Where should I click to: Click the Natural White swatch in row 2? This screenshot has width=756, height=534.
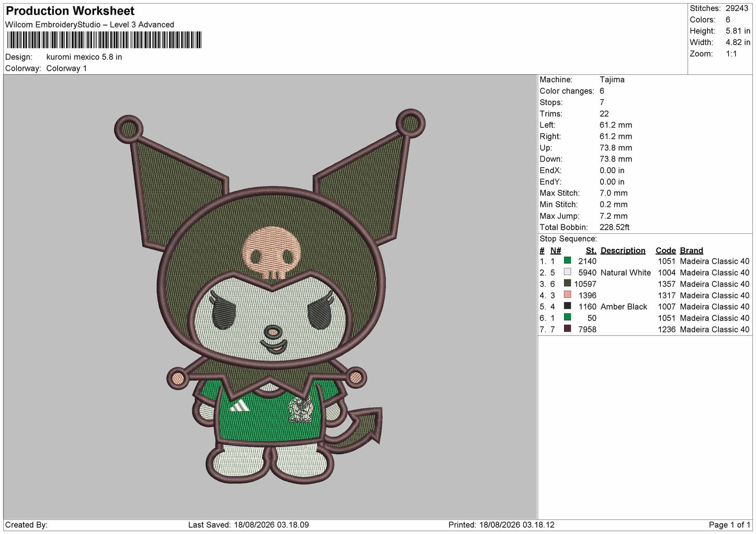click(567, 272)
